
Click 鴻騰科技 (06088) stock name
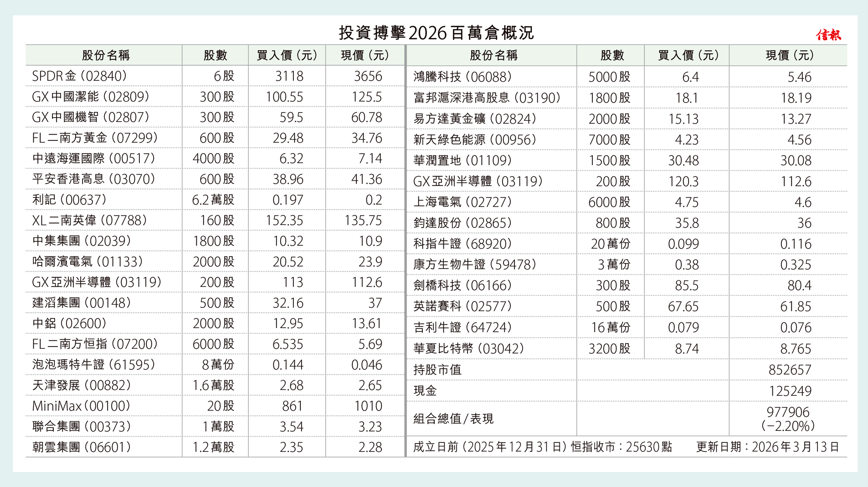[x=462, y=77]
